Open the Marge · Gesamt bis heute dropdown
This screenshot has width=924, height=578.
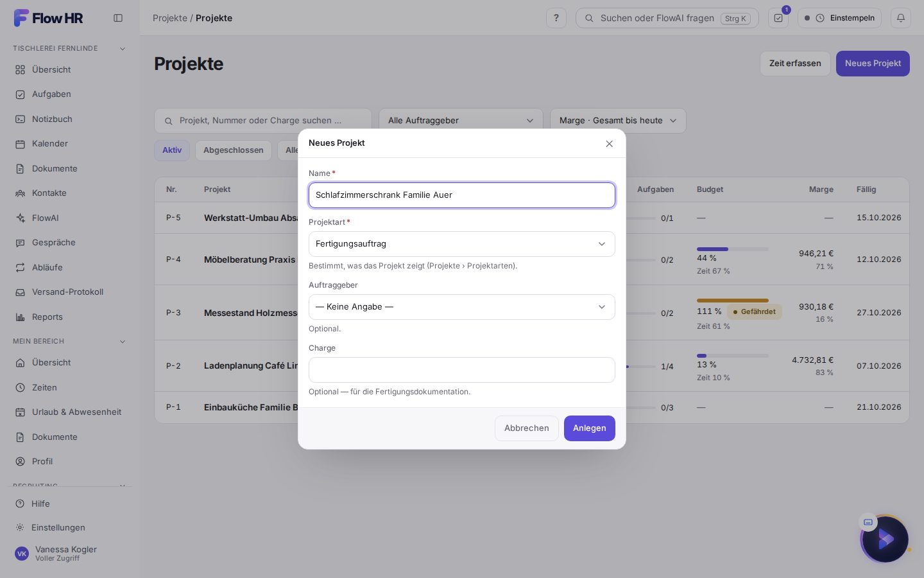(618, 121)
